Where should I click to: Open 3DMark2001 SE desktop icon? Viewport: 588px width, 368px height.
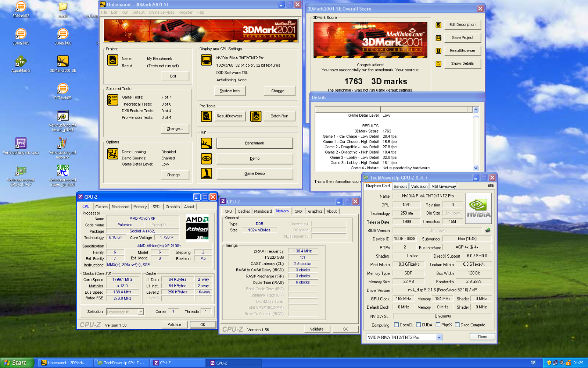(x=63, y=61)
